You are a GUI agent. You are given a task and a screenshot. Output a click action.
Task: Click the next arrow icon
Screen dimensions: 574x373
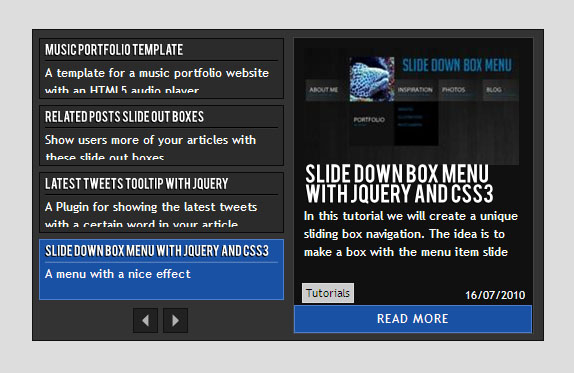click(x=175, y=320)
